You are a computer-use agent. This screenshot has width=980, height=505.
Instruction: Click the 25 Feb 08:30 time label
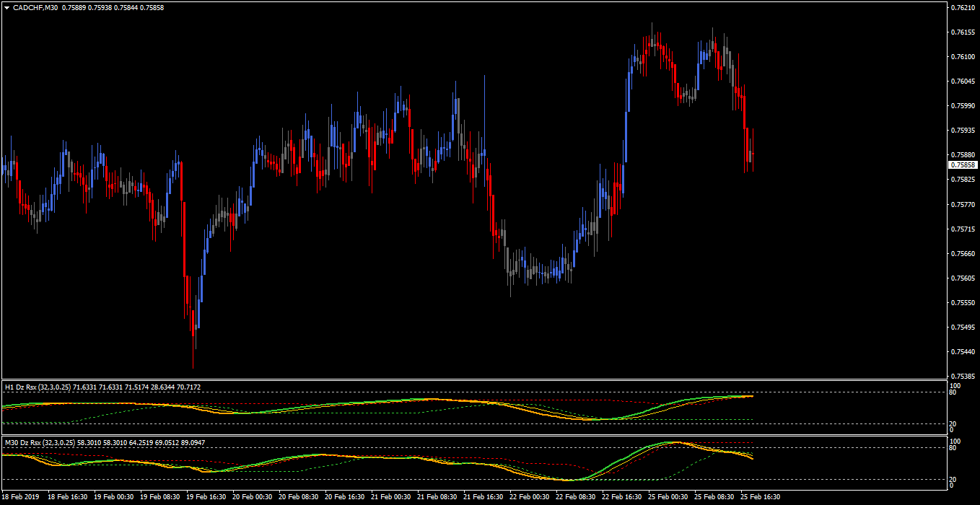pos(714,497)
